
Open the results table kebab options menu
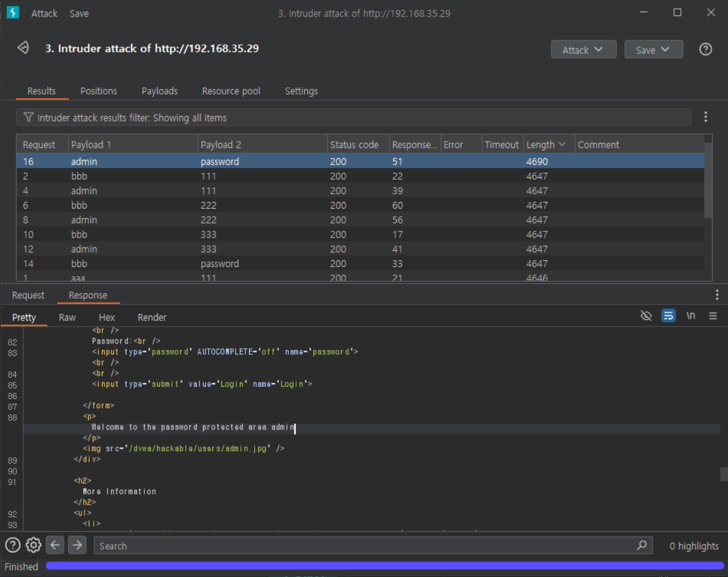click(x=705, y=117)
